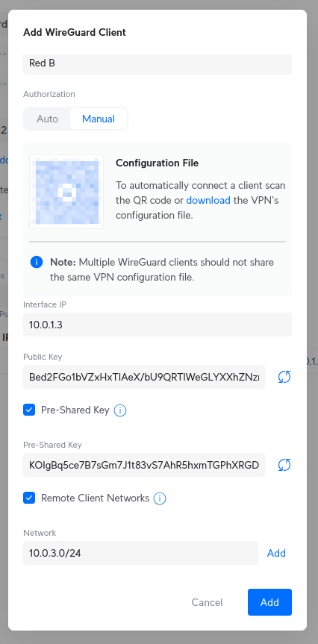Image resolution: width=318 pixels, height=644 pixels.
Task: Cancel adding the WireGuard client
Action: (x=207, y=602)
